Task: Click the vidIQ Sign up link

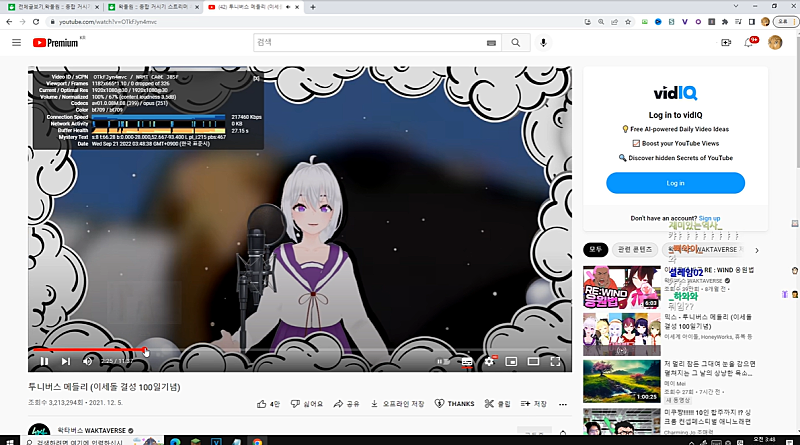Action: pyautogui.click(x=709, y=218)
